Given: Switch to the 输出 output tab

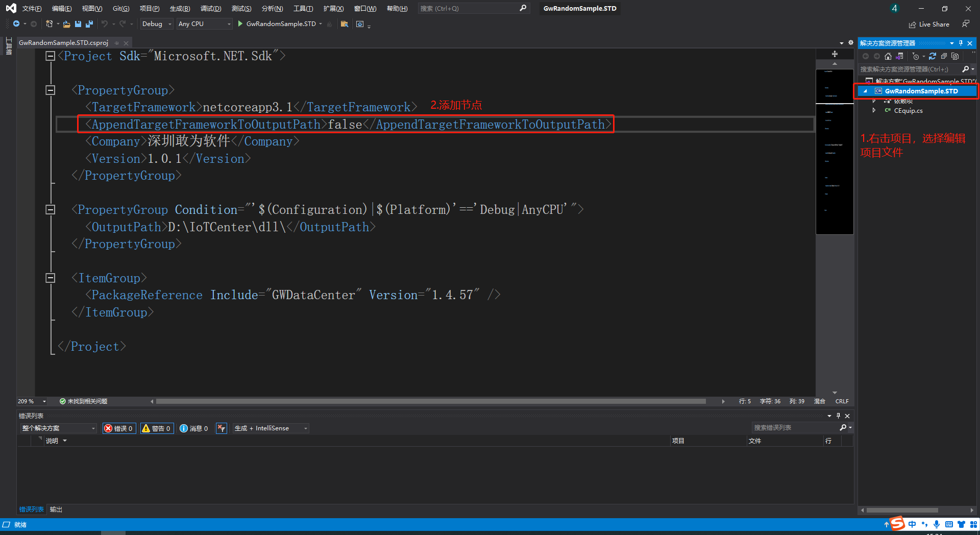Looking at the screenshot, I should tap(56, 509).
